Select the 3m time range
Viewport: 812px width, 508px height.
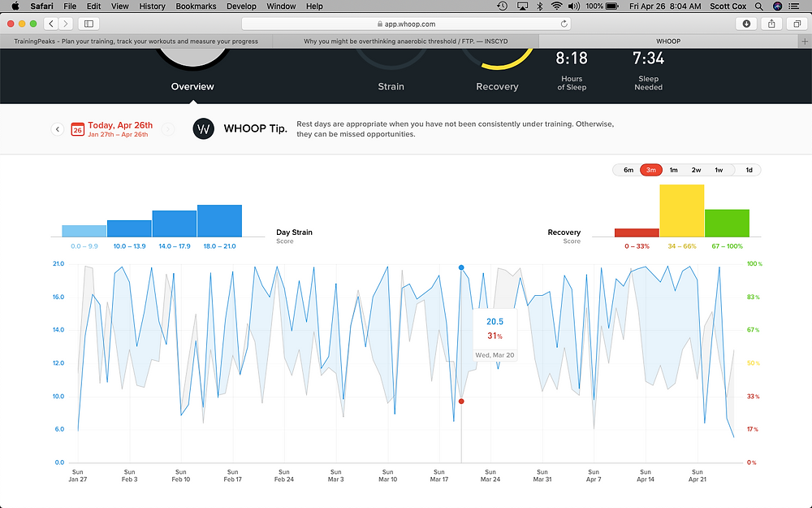click(x=651, y=170)
